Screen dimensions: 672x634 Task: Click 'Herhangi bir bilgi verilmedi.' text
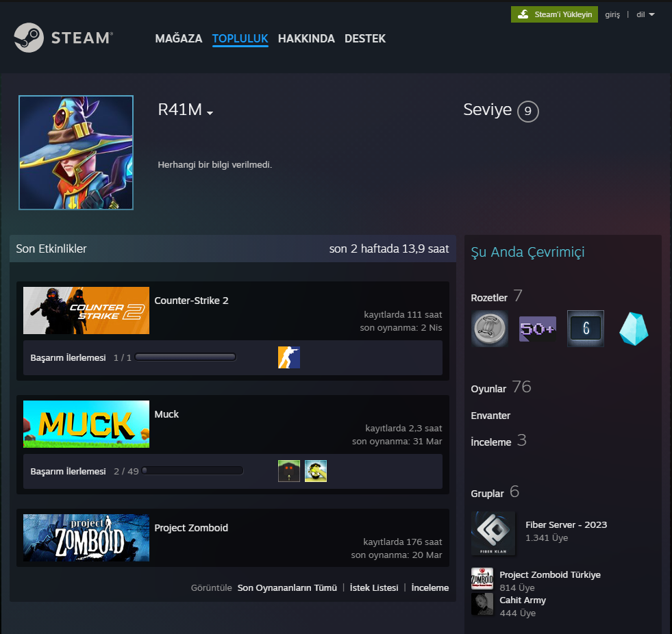[214, 164]
